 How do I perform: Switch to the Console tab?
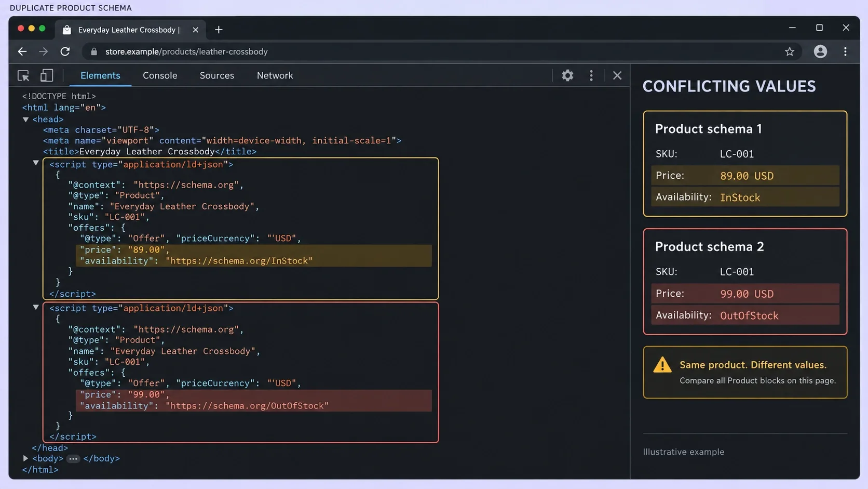coord(160,75)
